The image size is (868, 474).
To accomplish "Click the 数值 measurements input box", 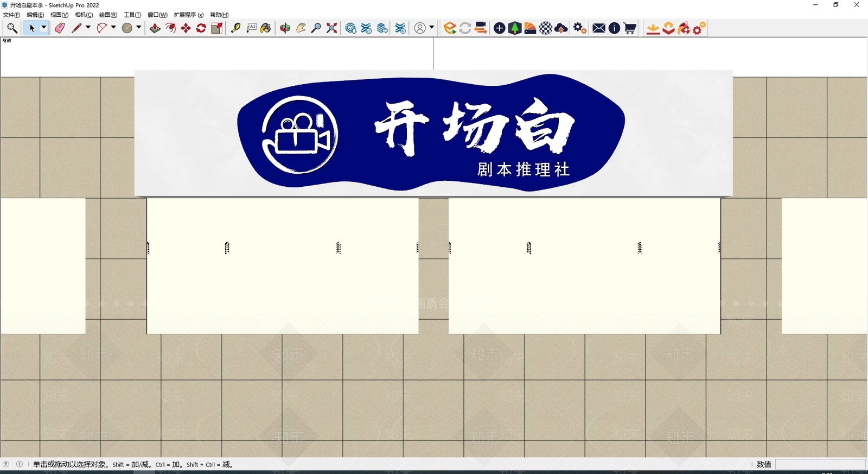I will click(820, 464).
